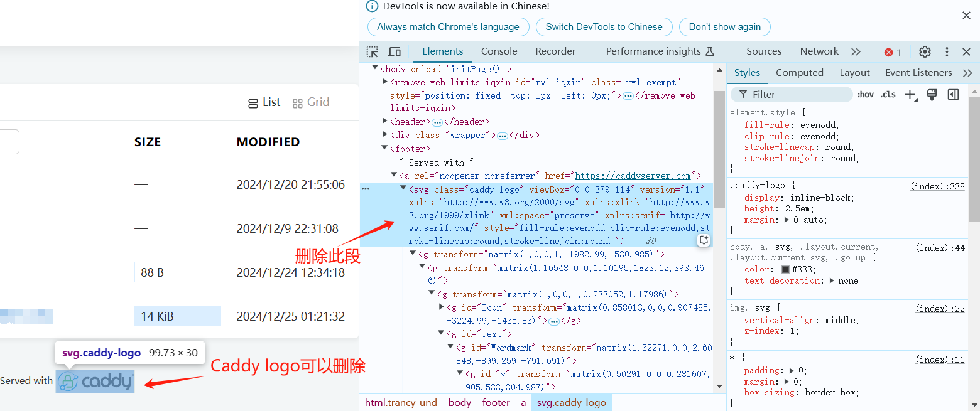Expand the div wrapper element node
The width and height of the screenshot is (980, 411).
point(385,135)
